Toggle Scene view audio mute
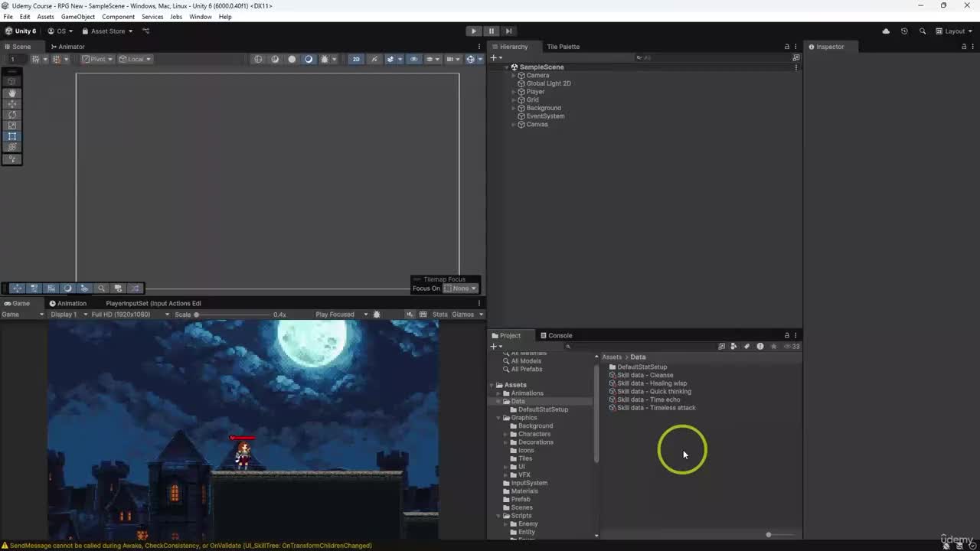This screenshot has height=551, width=980. click(374, 59)
